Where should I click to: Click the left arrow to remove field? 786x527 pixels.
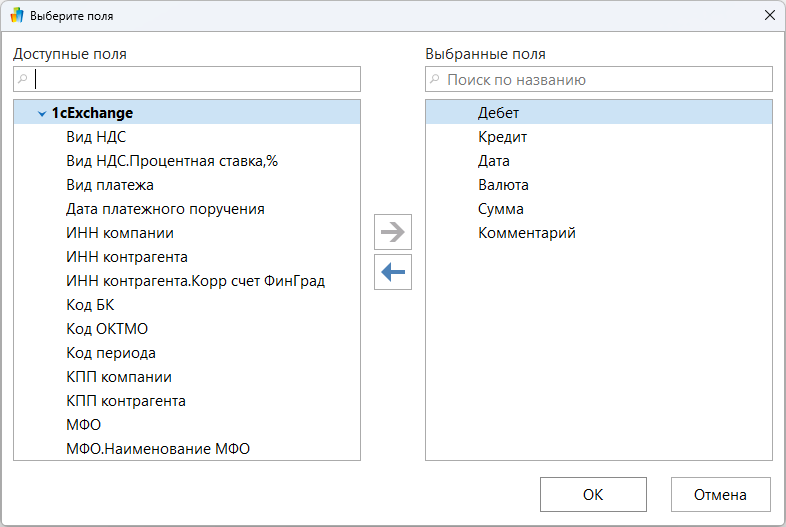(393, 272)
